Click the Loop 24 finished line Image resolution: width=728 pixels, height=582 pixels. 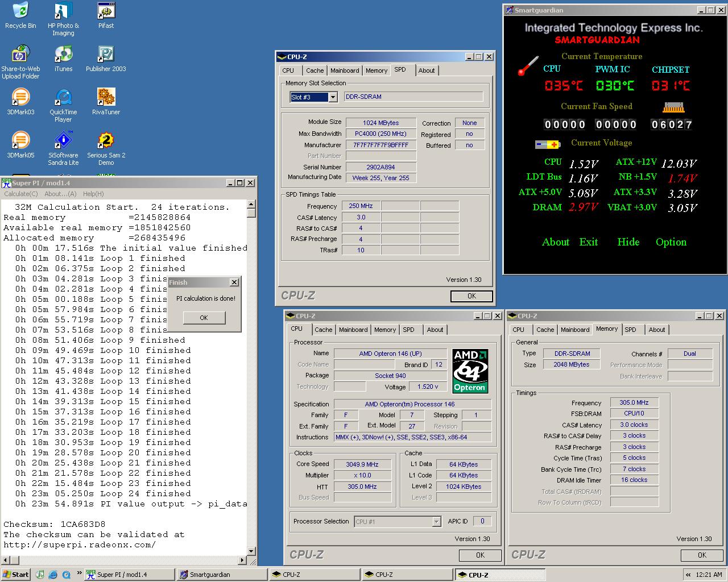coord(102,493)
